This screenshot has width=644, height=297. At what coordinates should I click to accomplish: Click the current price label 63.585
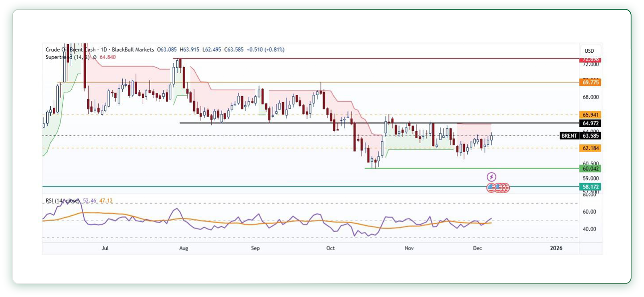coord(590,136)
